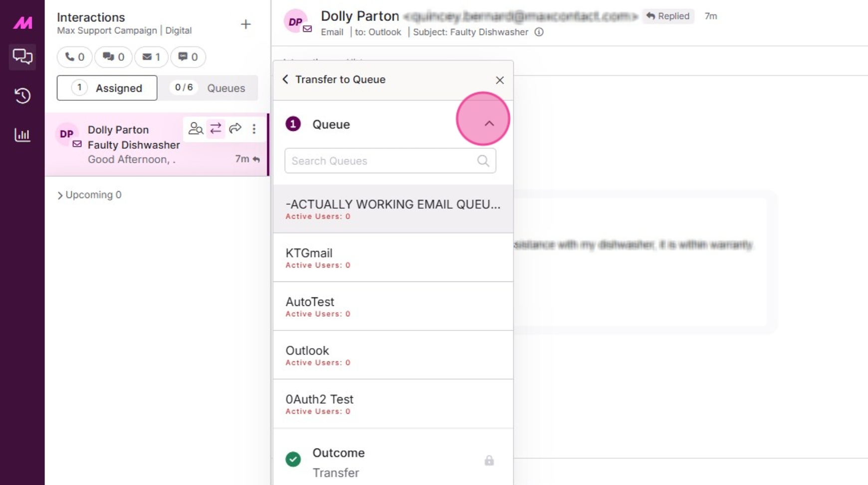Click the MaxContact logo icon

point(22,22)
